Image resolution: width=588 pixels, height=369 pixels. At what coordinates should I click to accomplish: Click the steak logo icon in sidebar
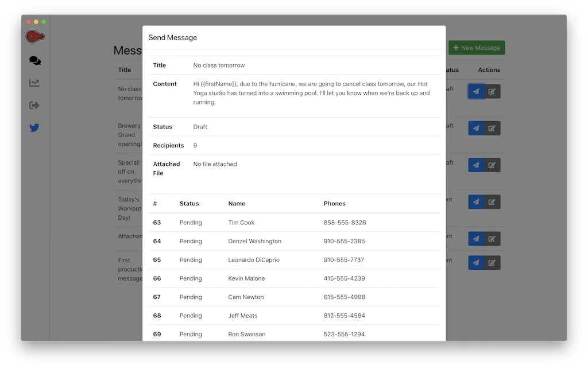click(x=35, y=37)
